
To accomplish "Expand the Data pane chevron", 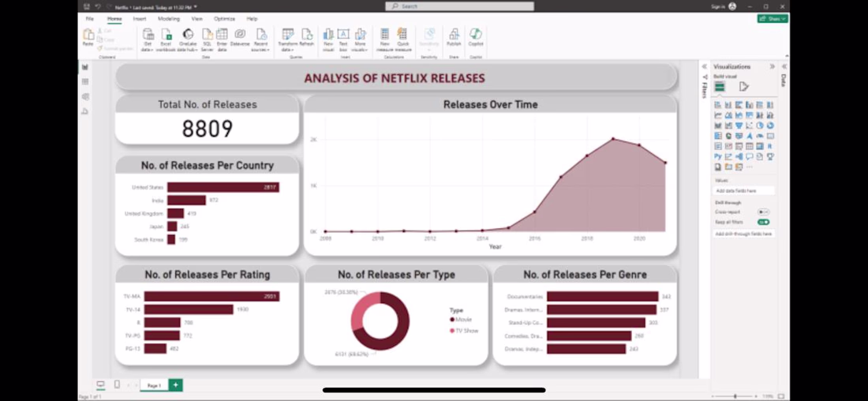I will [784, 66].
